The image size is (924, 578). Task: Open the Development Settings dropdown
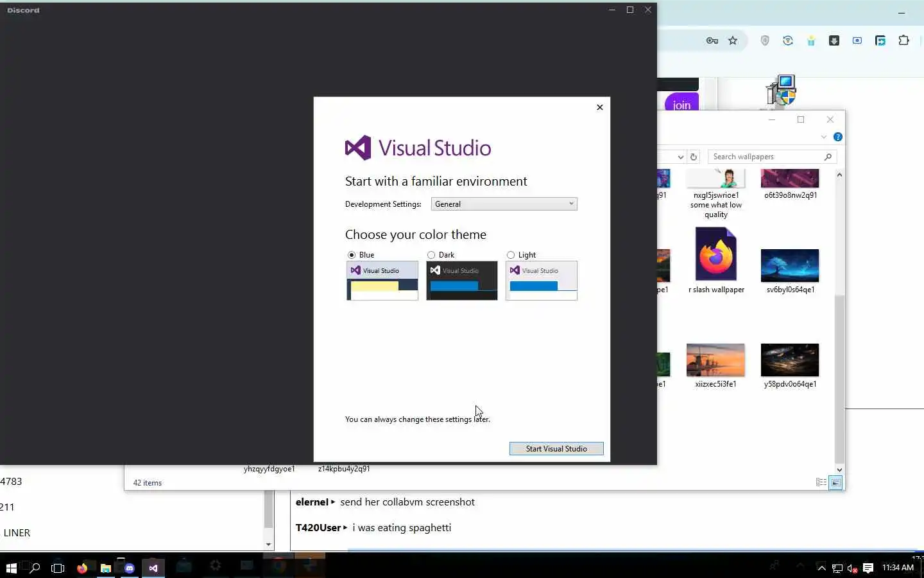tap(504, 204)
